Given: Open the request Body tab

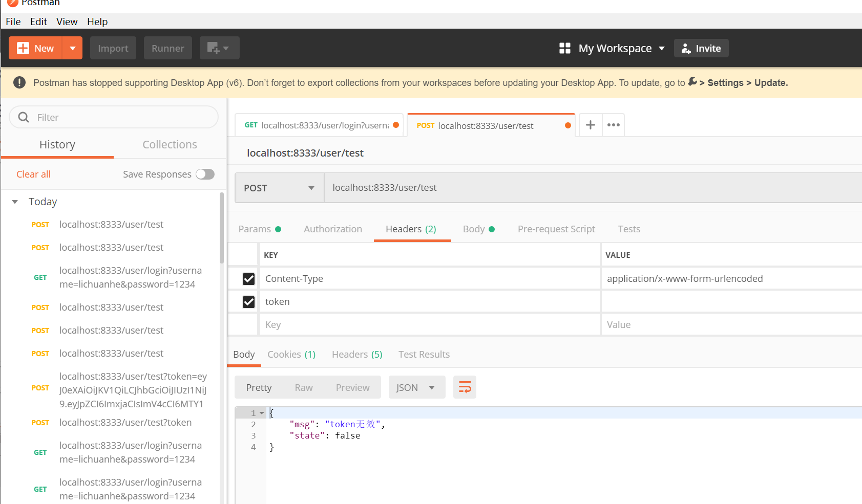Looking at the screenshot, I should pos(479,229).
